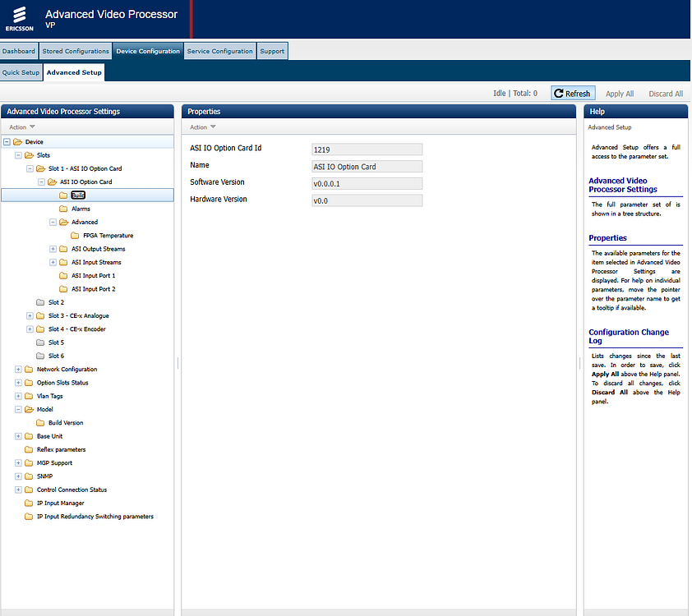Collapse the Device tree node
Image resolution: width=692 pixels, height=616 pixels.
coord(7,141)
